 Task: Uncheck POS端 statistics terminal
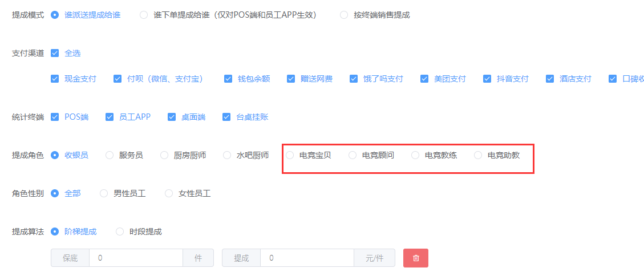tap(55, 117)
